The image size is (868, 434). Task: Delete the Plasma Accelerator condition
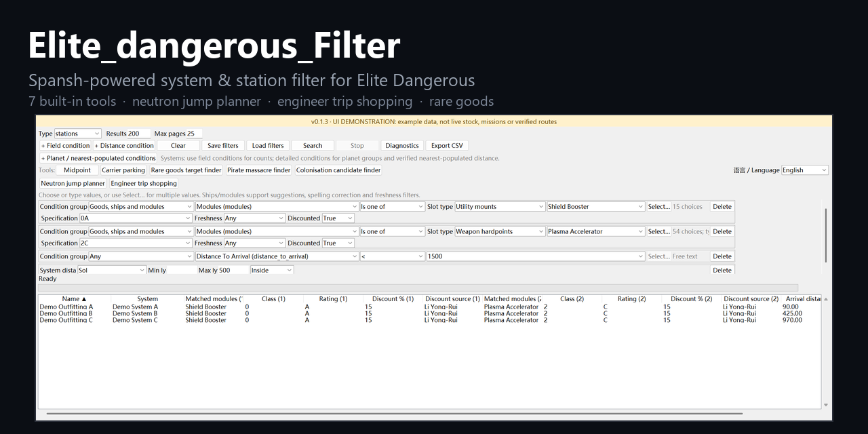click(722, 231)
